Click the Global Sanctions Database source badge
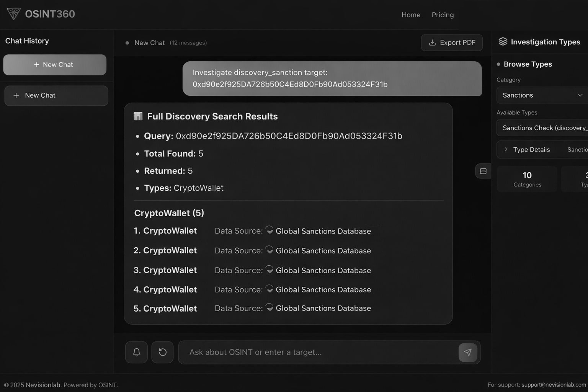 [x=323, y=231]
